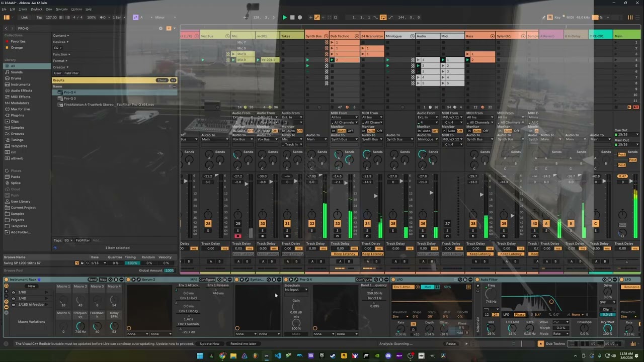Clear the PRO-Q search field
The height and width of the screenshot is (362, 644).
(x=161, y=28)
